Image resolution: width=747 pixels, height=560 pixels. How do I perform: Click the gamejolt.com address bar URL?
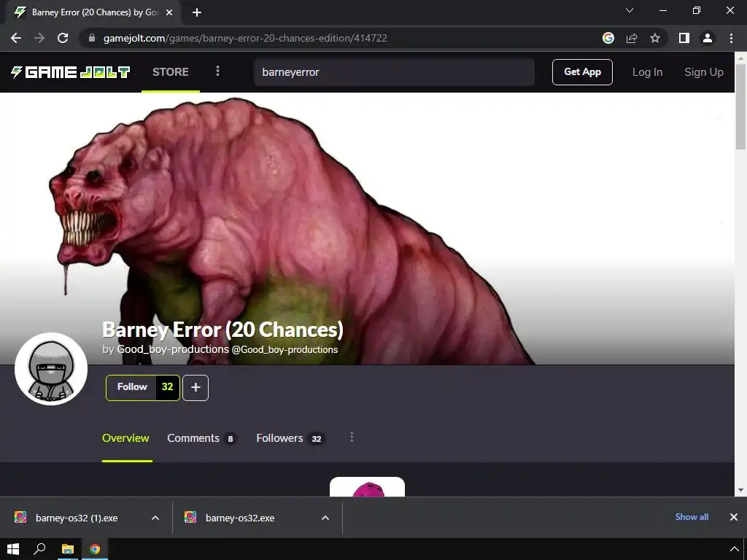pyautogui.click(x=245, y=38)
